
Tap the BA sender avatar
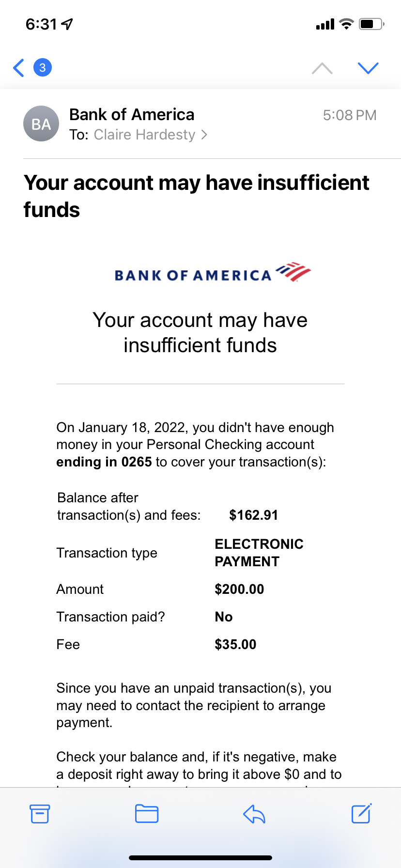tap(41, 124)
